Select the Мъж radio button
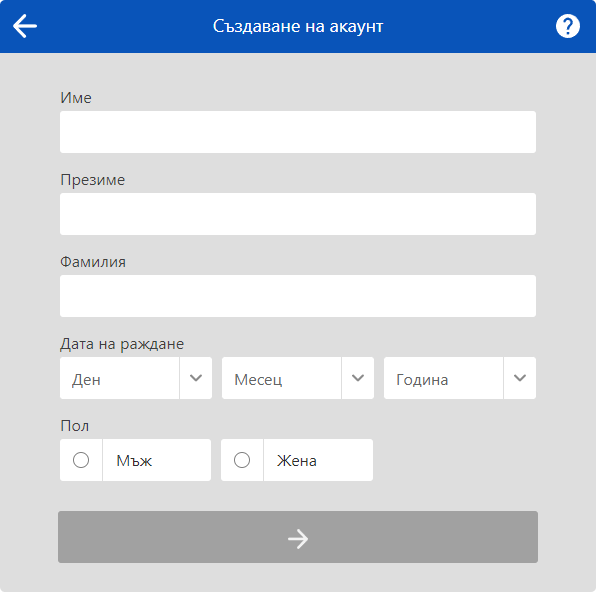The width and height of the screenshot is (596, 592). [x=81, y=460]
